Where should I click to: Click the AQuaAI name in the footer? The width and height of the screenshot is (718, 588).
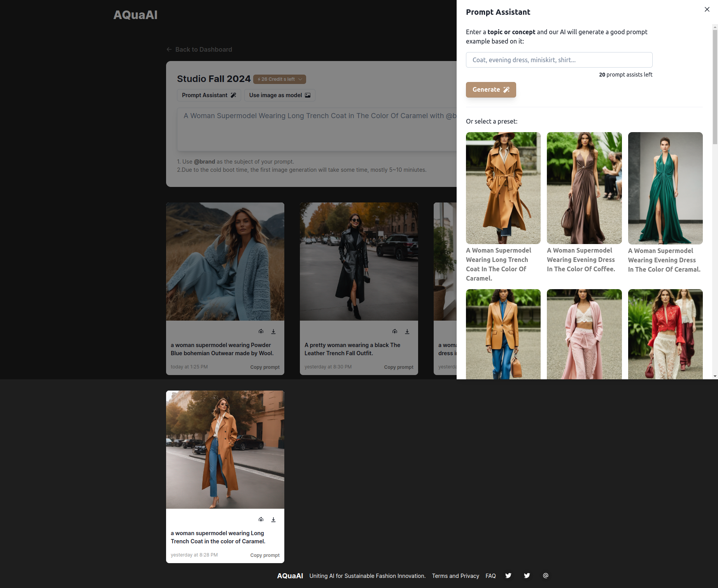point(290,576)
